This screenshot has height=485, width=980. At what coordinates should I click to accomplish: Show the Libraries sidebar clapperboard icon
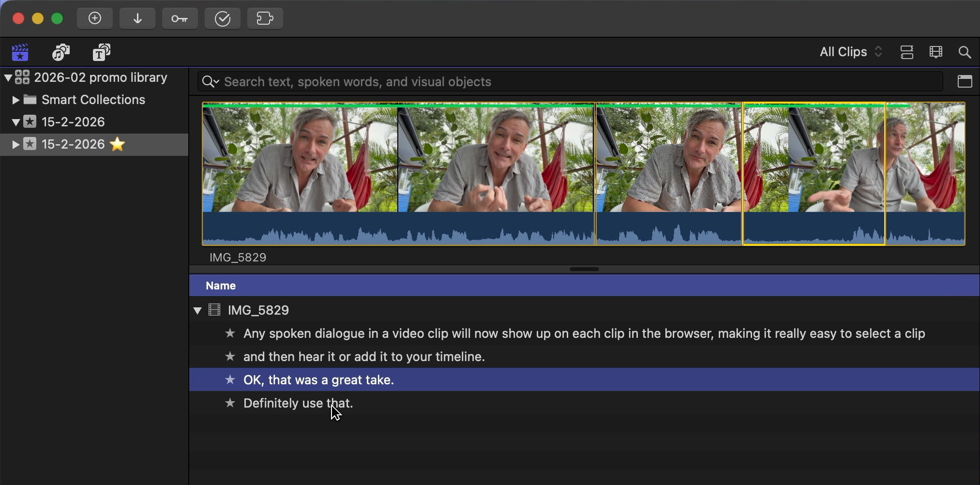click(x=20, y=52)
